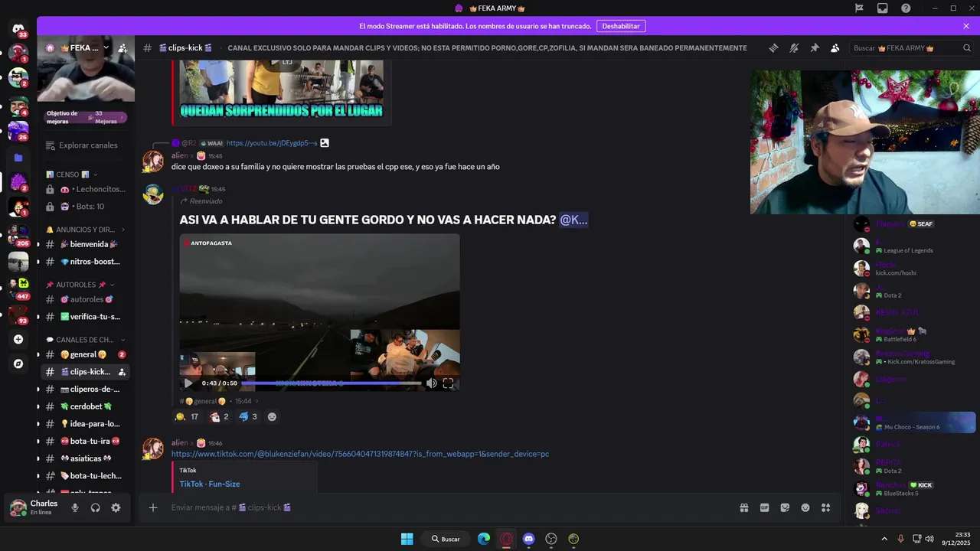Click the plus attachment icon in message bar

(x=153, y=507)
